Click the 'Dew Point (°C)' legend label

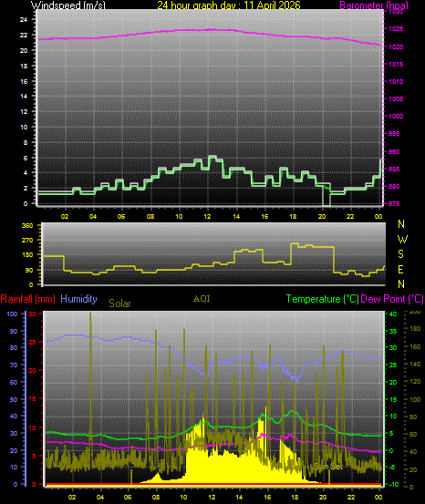(x=392, y=299)
